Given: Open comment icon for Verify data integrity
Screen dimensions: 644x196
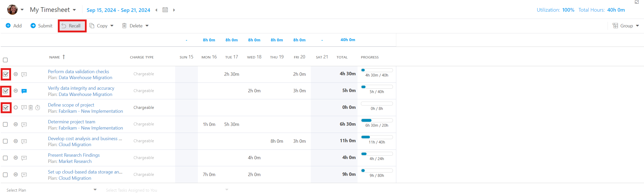Looking at the screenshot, I should click(24, 91).
